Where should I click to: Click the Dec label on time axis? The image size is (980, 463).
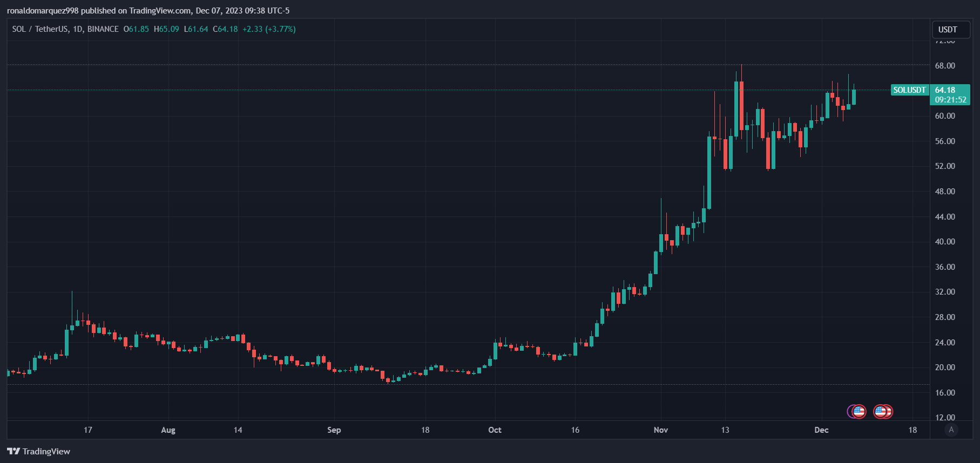click(x=821, y=430)
